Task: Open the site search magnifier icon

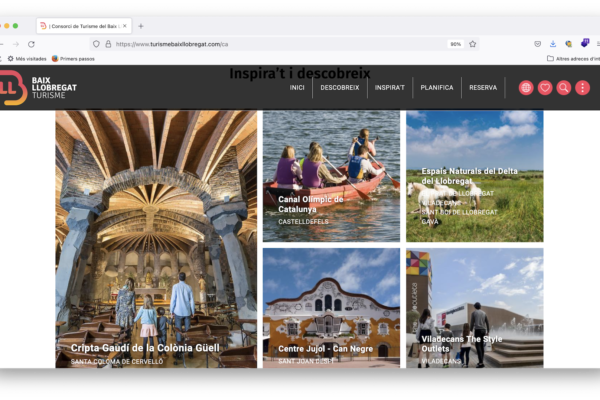Action: tap(564, 88)
